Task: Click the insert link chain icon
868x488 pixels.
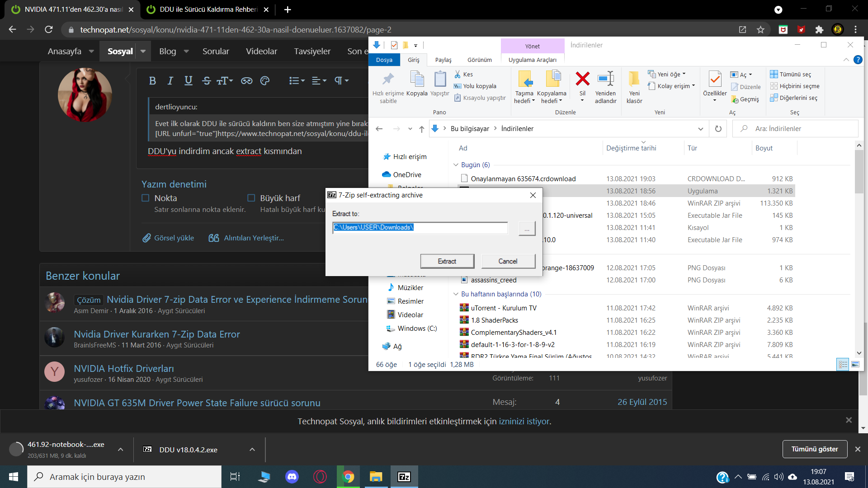Action: pyautogui.click(x=246, y=81)
